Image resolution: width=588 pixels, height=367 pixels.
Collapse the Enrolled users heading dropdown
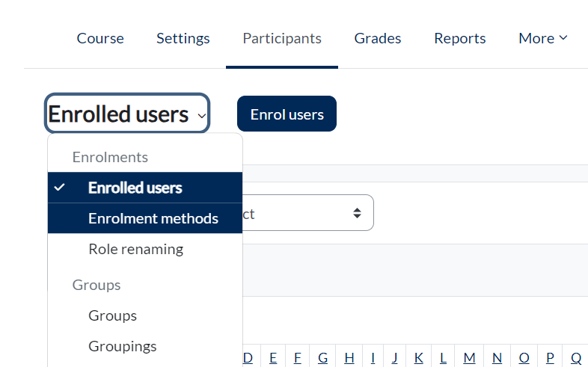[127, 114]
